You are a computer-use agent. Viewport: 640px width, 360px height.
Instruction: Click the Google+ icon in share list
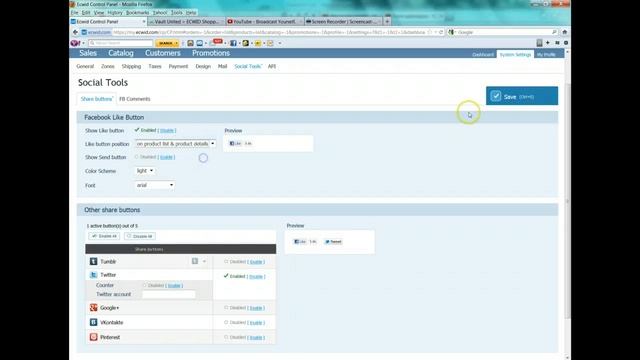point(93,307)
